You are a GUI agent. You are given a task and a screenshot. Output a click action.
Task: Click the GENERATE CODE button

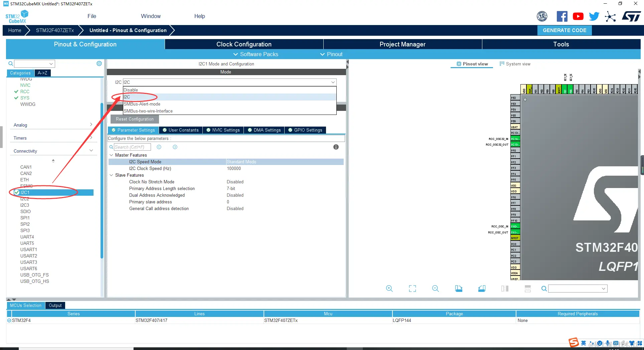pos(565,30)
